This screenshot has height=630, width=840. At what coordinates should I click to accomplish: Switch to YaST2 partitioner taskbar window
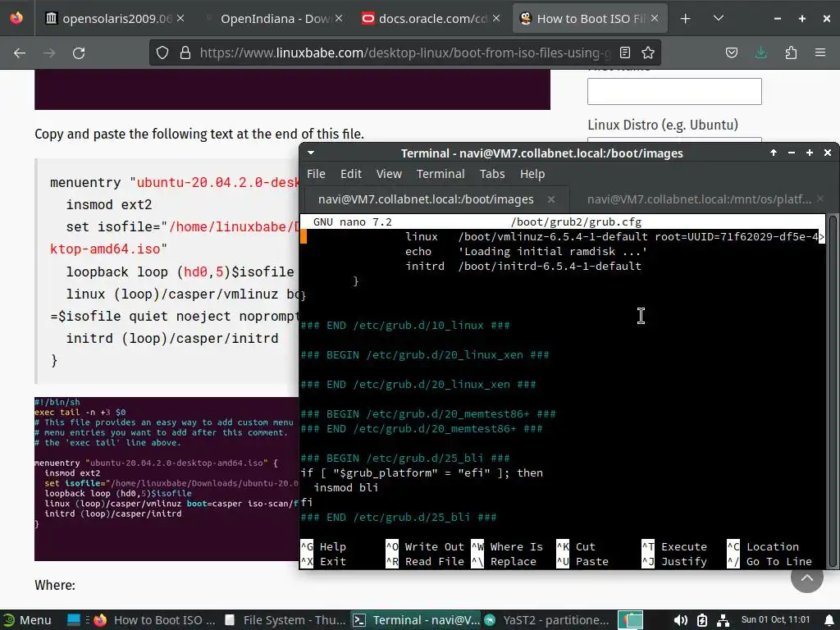546,620
